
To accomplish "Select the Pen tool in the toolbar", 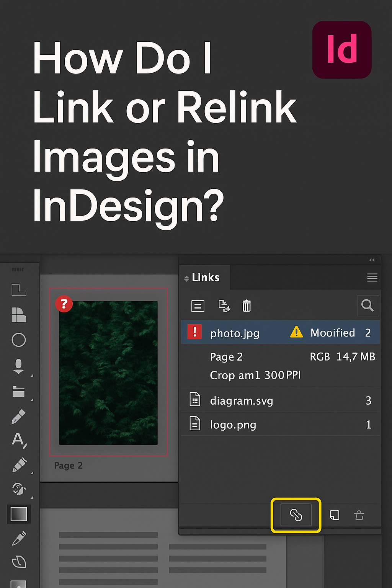I will (19, 416).
